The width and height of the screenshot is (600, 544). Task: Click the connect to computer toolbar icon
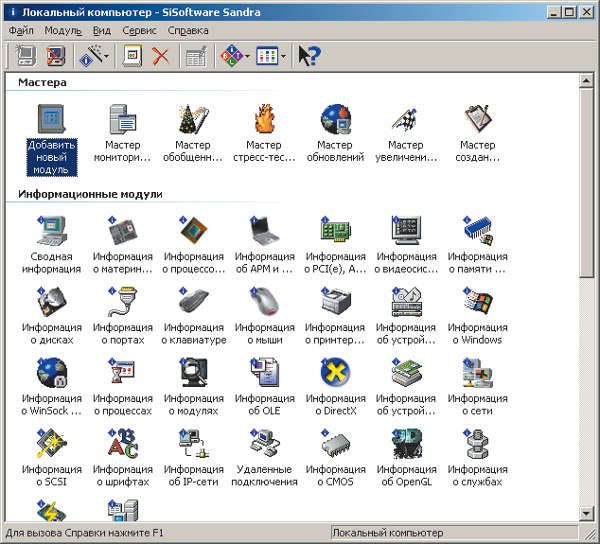pyautogui.click(x=25, y=56)
